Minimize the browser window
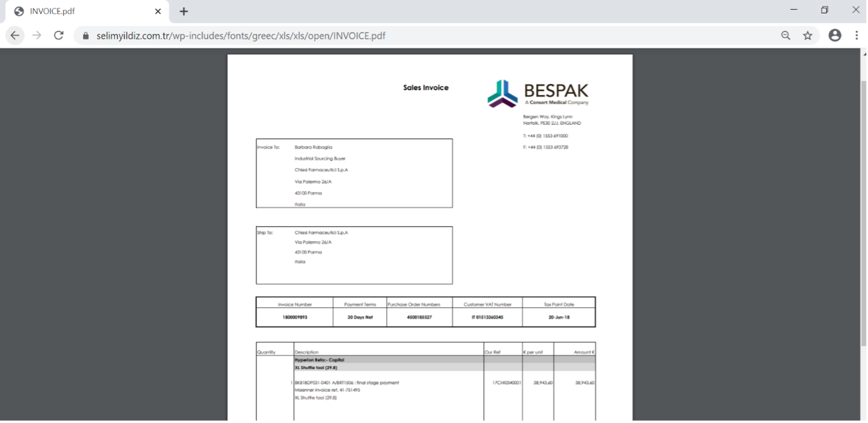Image resolution: width=868 pixels, height=423 pixels. (x=793, y=10)
